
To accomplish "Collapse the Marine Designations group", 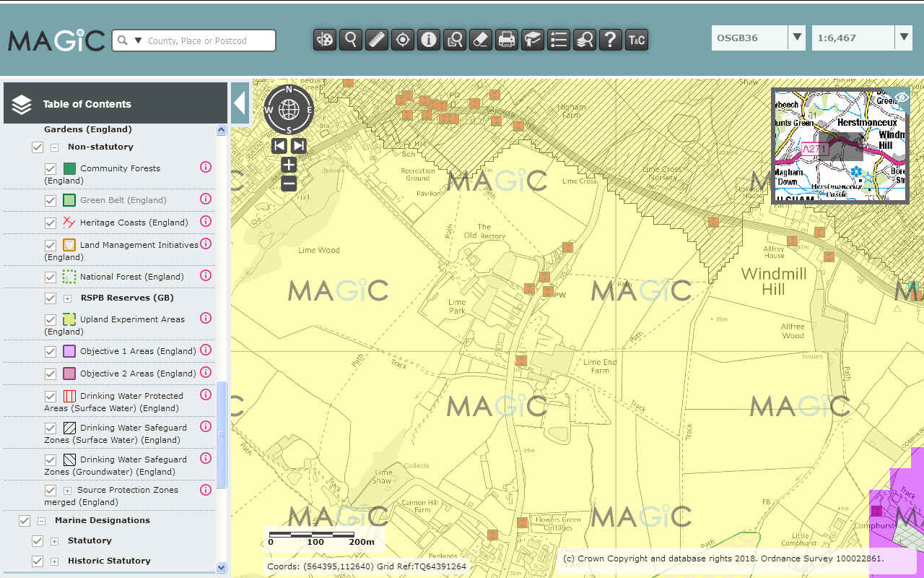I will [41, 520].
